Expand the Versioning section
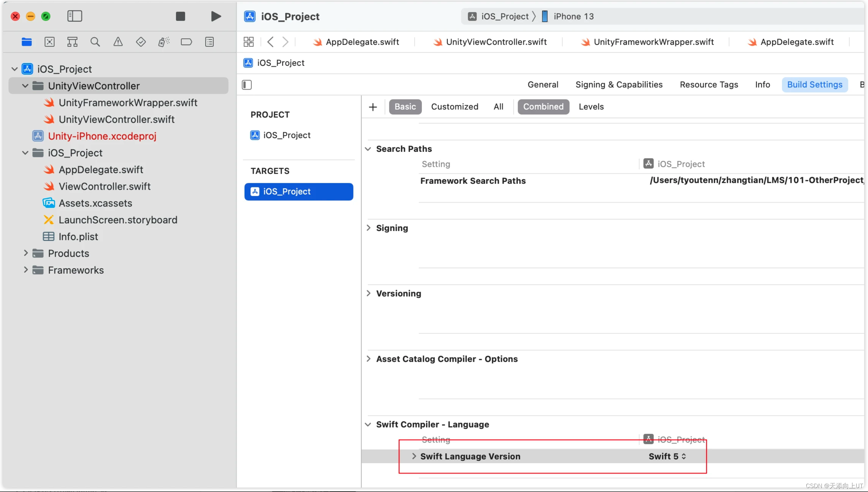Viewport: 868px width, 492px height. coord(368,294)
